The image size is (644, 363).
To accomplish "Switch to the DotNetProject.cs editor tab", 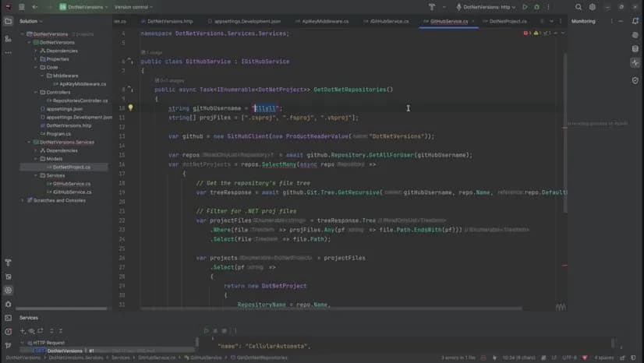I will pos(508,21).
